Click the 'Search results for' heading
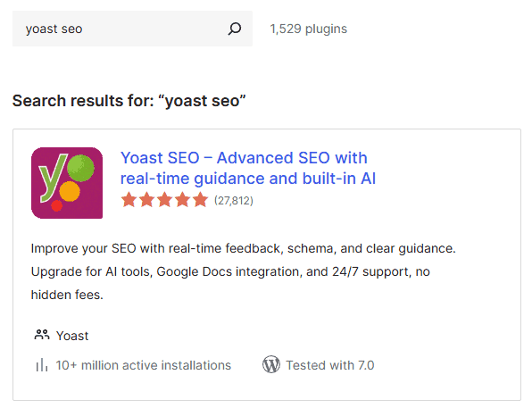The image size is (532, 408). [x=129, y=101]
